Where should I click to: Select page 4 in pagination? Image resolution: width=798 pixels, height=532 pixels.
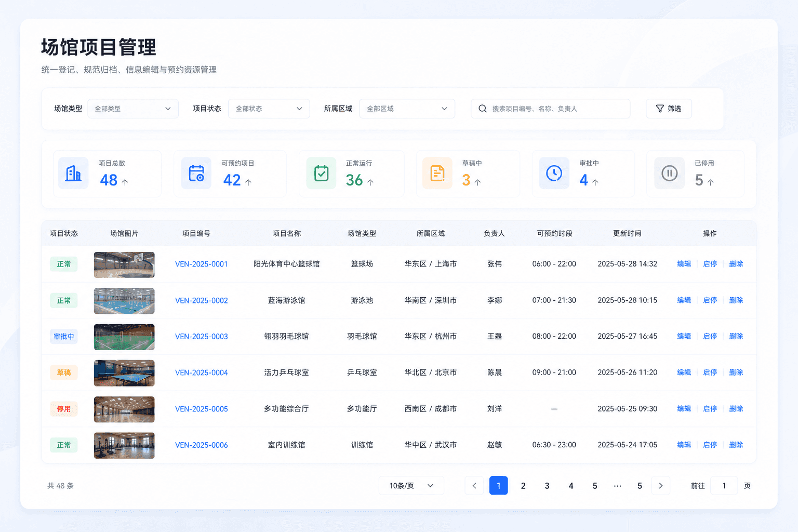tap(571, 486)
